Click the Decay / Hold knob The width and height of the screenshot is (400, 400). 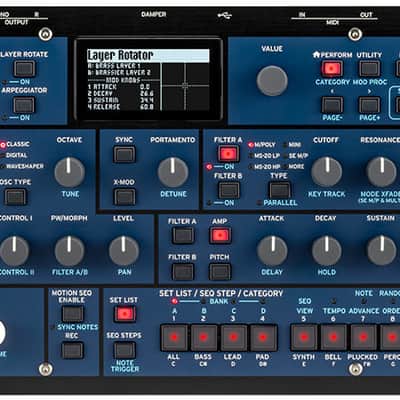pos(327,251)
